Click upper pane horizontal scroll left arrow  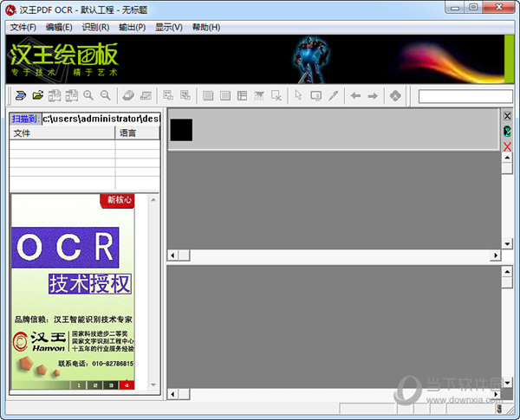[172, 255]
